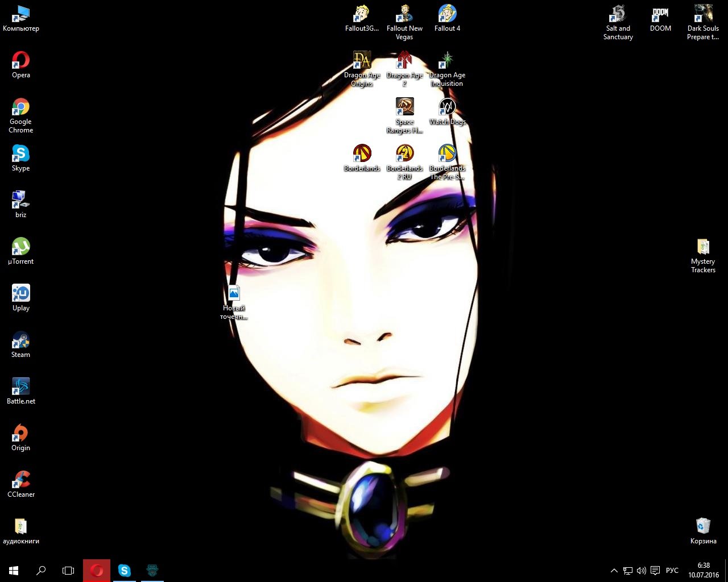Select the Salt and Sanctuary shortcut
Image resolution: width=728 pixels, height=582 pixels.
tap(618, 23)
